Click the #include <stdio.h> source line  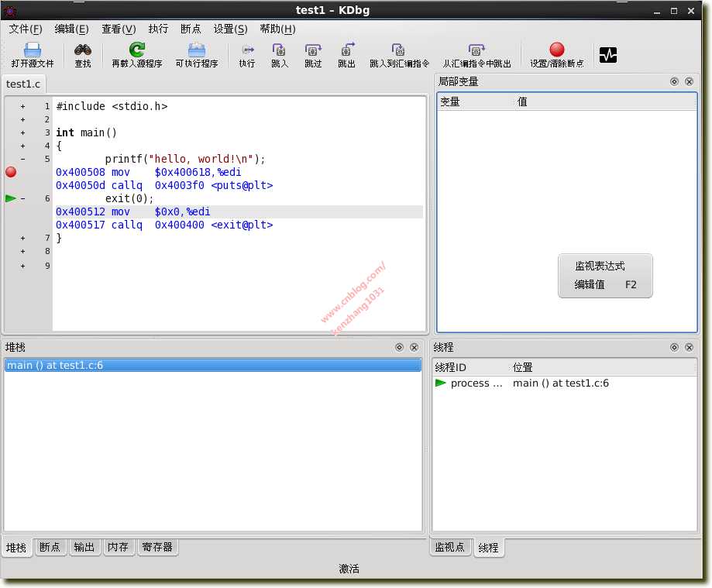(x=112, y=106)
